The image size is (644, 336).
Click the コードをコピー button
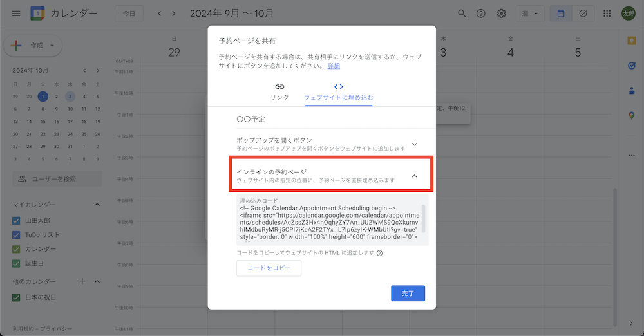pyautogui.click(x=269, y=268)
